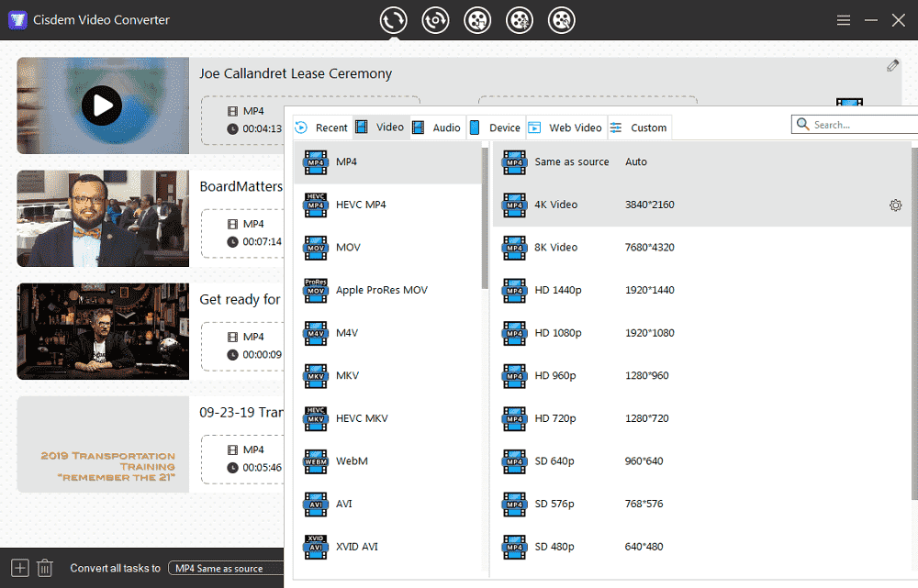Choose SD 576p preset

(702, 504)
